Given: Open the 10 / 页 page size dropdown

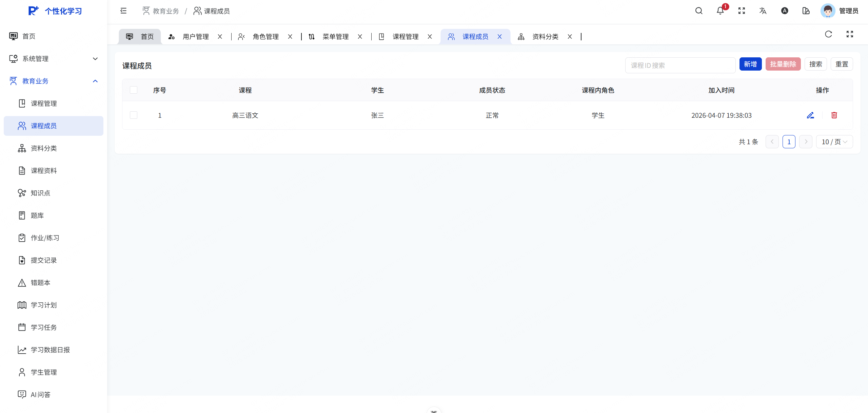Looking at the screenshot, I should 834,142.
